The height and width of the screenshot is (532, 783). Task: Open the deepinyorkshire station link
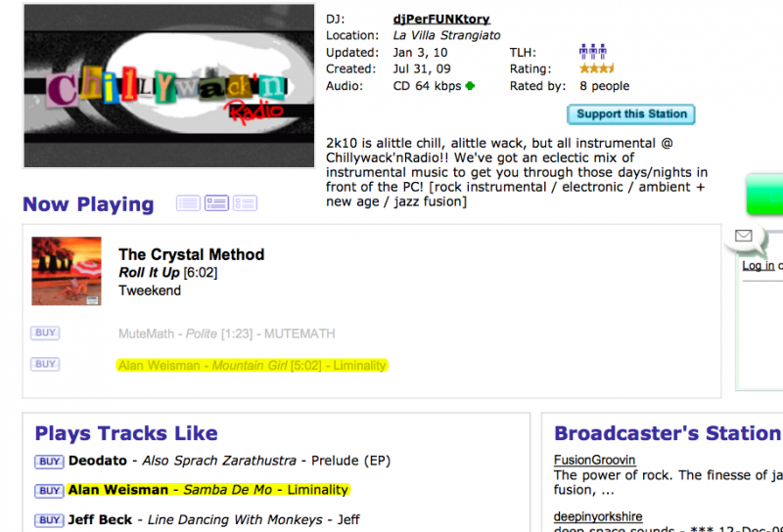click(598, 516)
